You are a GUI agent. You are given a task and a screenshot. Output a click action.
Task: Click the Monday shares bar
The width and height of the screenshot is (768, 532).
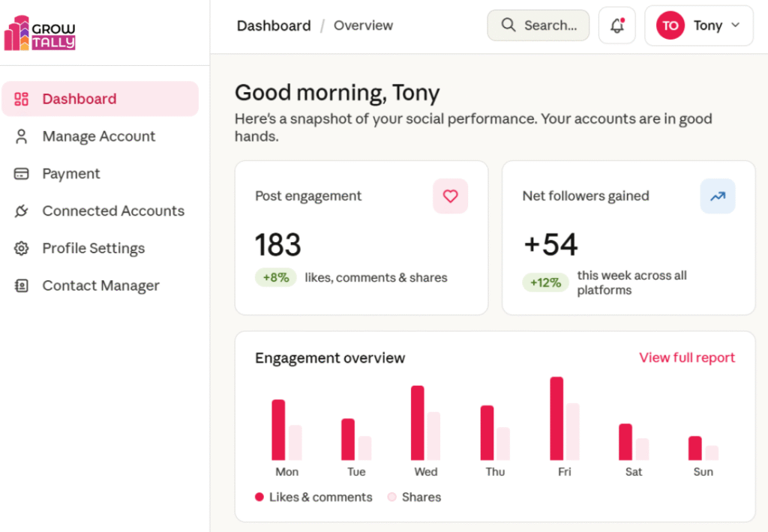[x=295, y=442]
